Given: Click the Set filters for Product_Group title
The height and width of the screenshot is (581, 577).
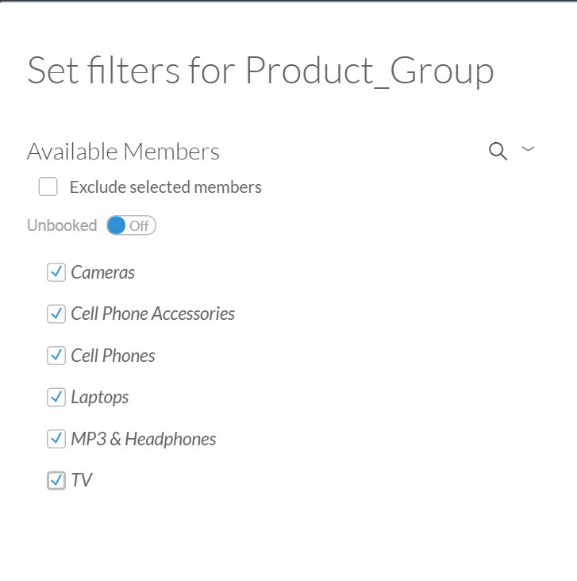Looking at the screenshot, I should pos(261,71).
